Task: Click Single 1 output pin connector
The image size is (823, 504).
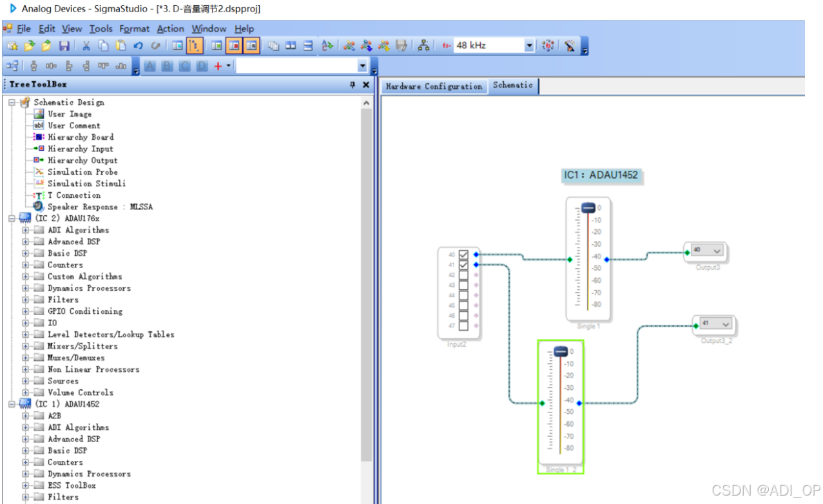Action: click(x=607, y=260)
